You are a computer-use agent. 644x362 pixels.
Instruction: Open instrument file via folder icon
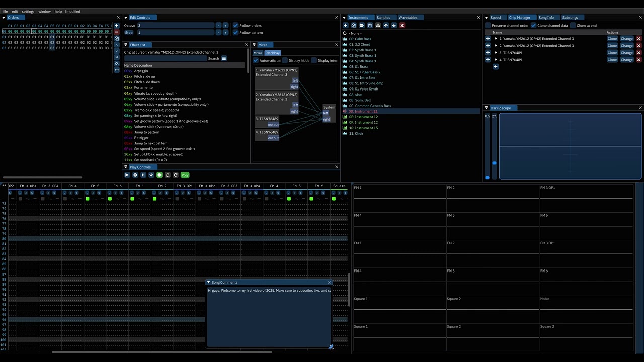[x=362, y=25]
